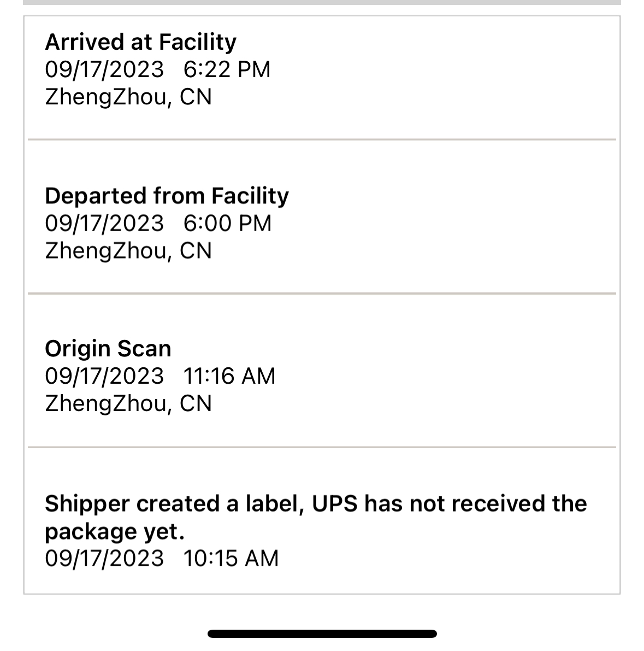The width and height of the screenshot is (644, 651).
Task: Tap the 11:16 AM scan time
Action: pos(229,376)
